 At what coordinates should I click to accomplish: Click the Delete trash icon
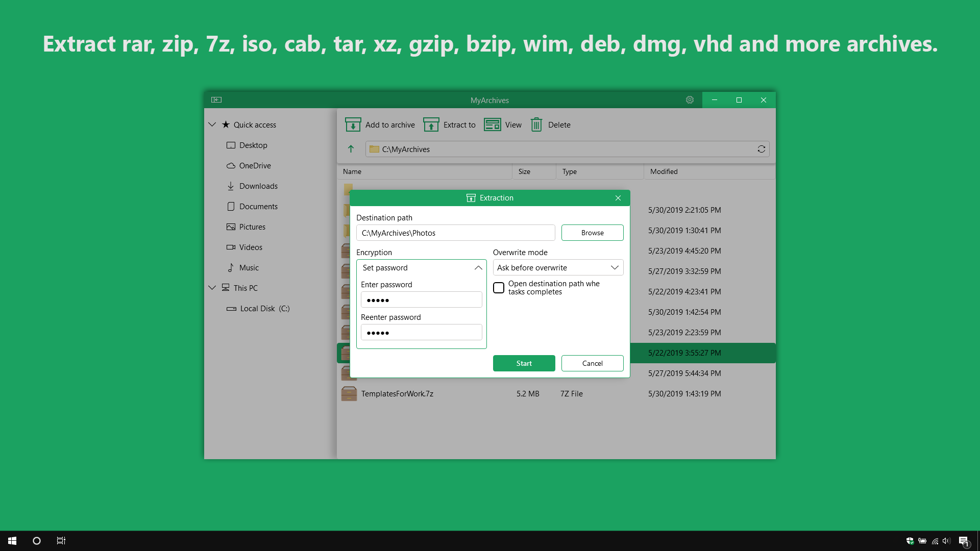[x=536, y=124]
